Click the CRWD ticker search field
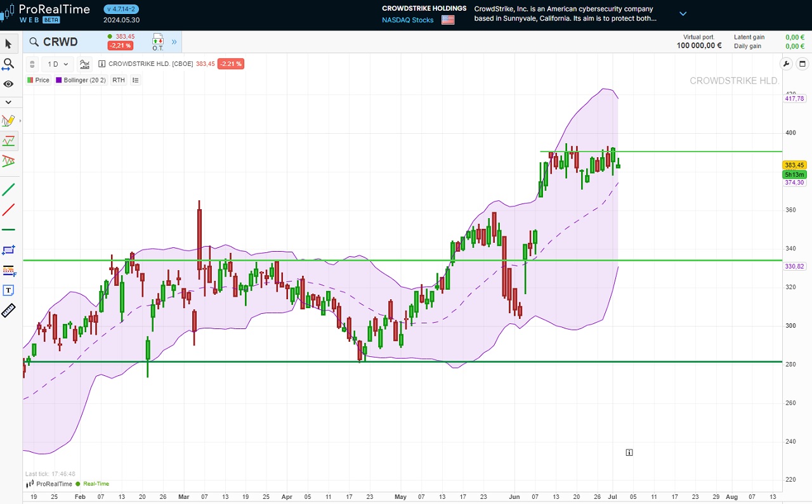 (60, 42)
